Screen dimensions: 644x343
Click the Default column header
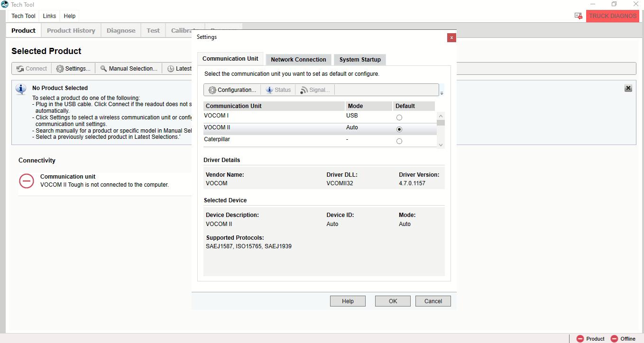[414, 106]
